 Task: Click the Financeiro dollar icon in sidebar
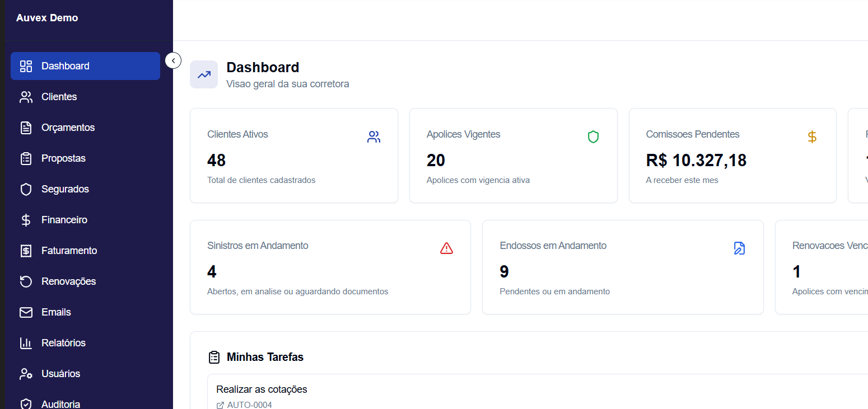point(26,220)
